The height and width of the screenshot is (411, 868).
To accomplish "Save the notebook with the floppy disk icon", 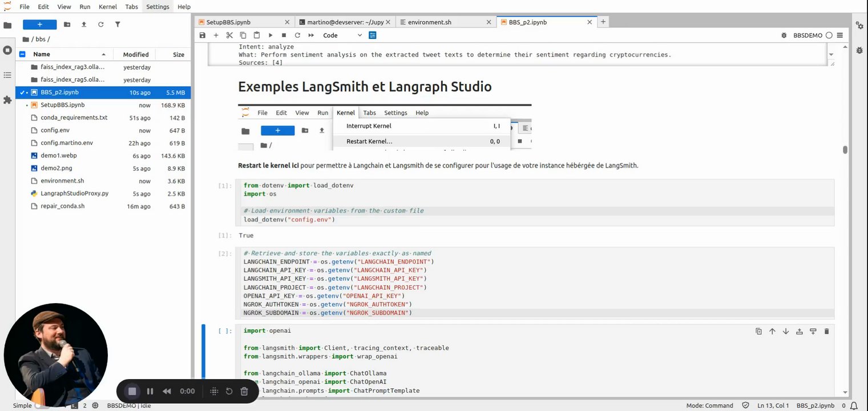I will pos(203,35).
